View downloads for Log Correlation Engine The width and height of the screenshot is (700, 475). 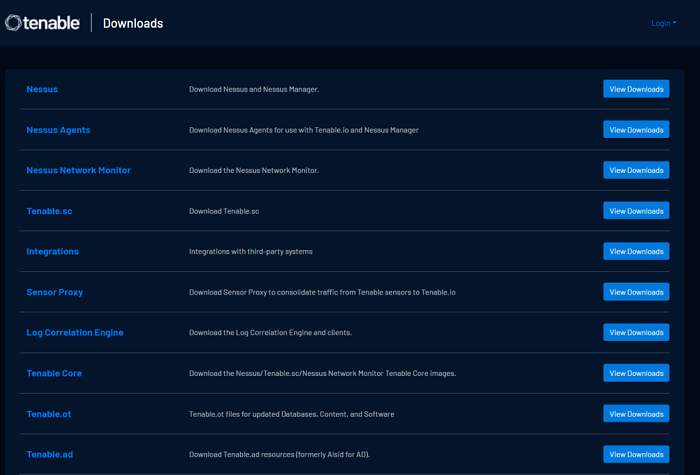(x=636, y=332)
